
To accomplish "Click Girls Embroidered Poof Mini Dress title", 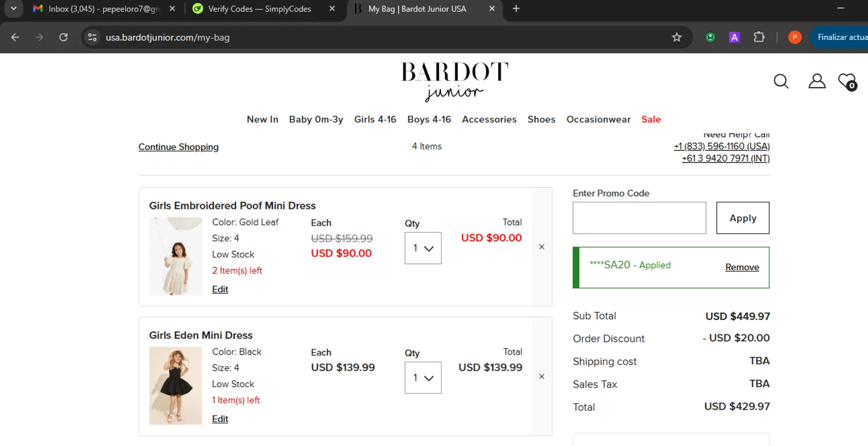I will pos(232,206).
